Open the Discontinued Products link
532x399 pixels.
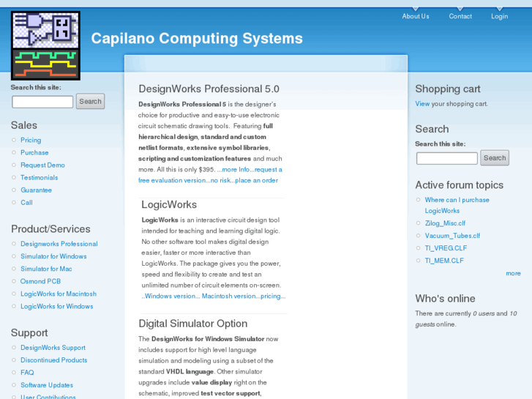click(x=54, y=360)
